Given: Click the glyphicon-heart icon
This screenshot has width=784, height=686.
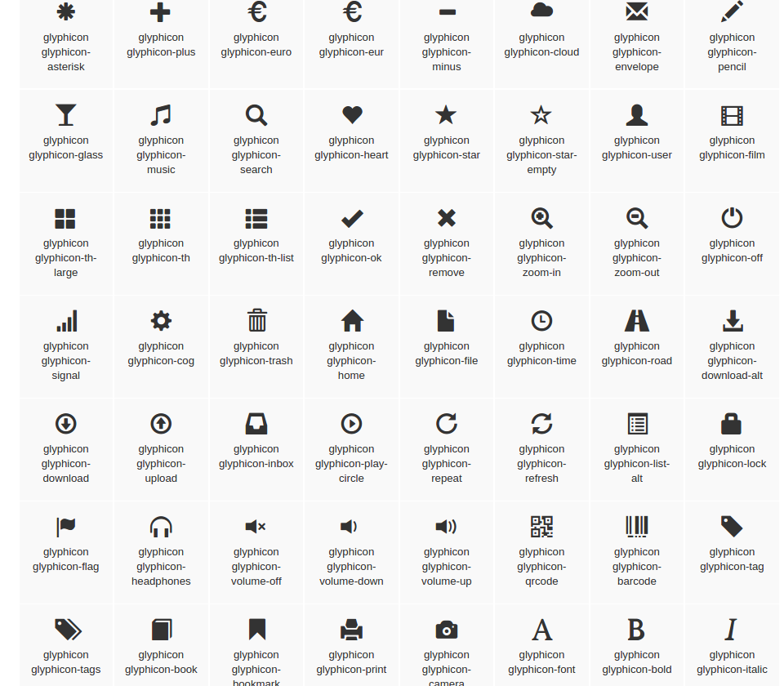Looking at the screenshot, I should (352, 115).
